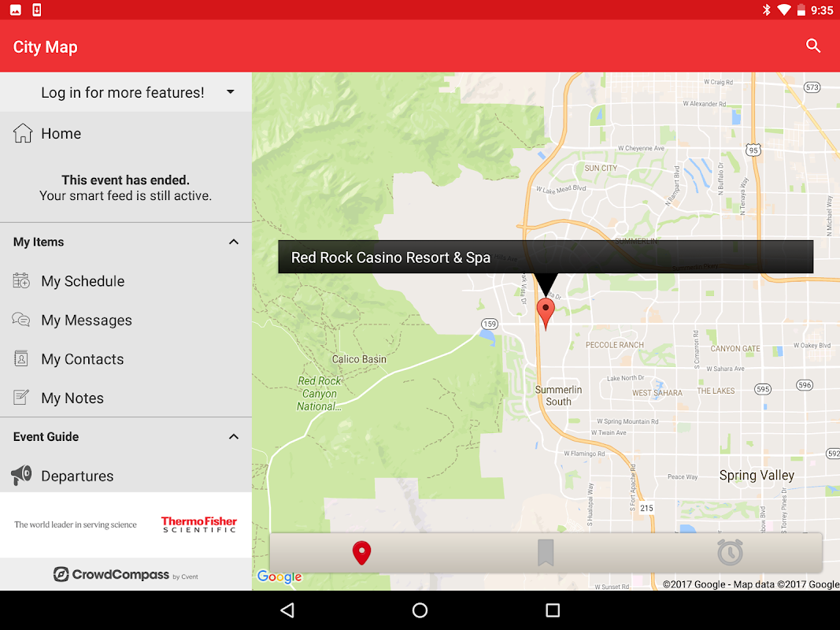Open My Contacts
Image resolution: width=840 pixels, height=630 pixels.
click(x=126, y=359)
